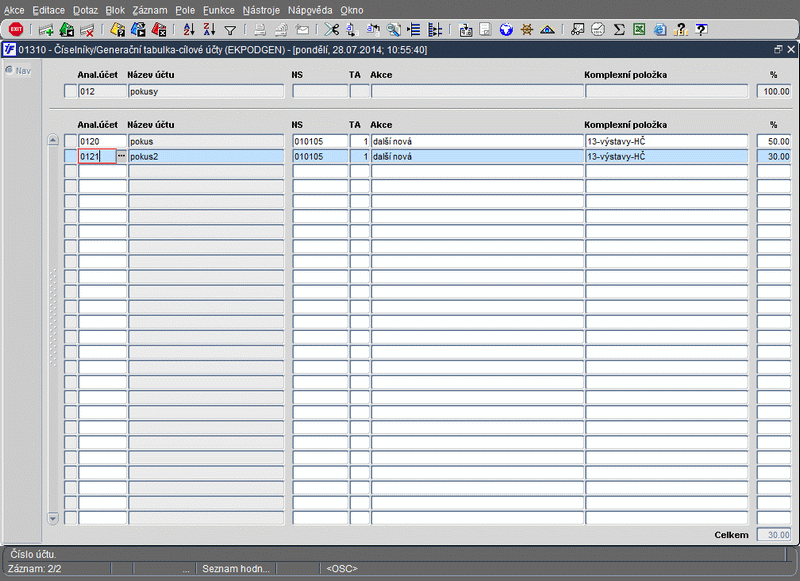The image size is (800, 581).
Task: Click the insert record icon with green plus
Action: pyautogui.click(x=46, y=30)
